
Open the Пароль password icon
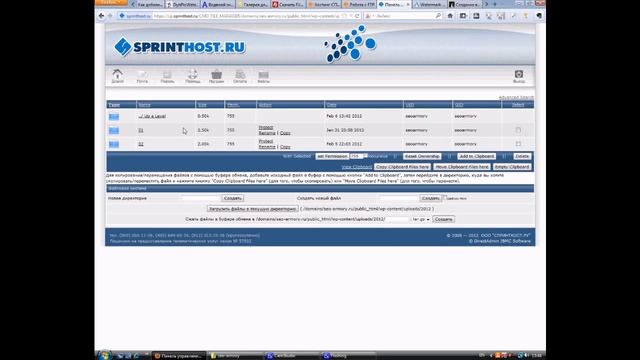tap(167, 76)
